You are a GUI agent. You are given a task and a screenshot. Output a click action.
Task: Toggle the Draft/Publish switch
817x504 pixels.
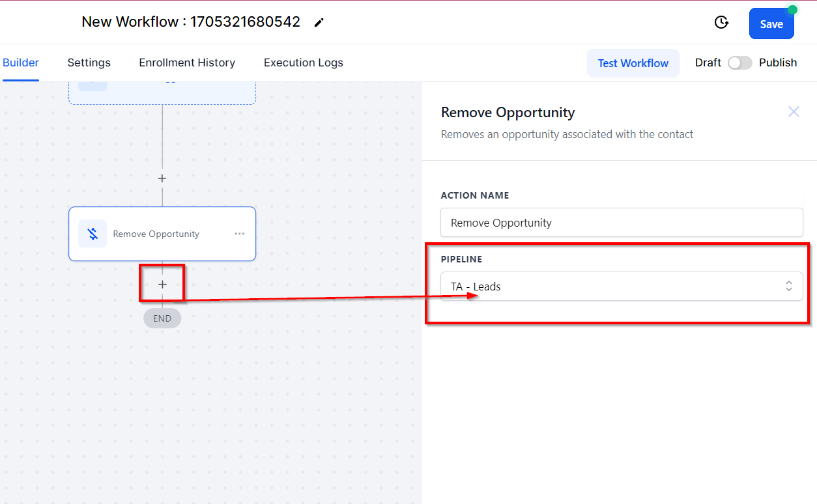[x=739, y=63]
